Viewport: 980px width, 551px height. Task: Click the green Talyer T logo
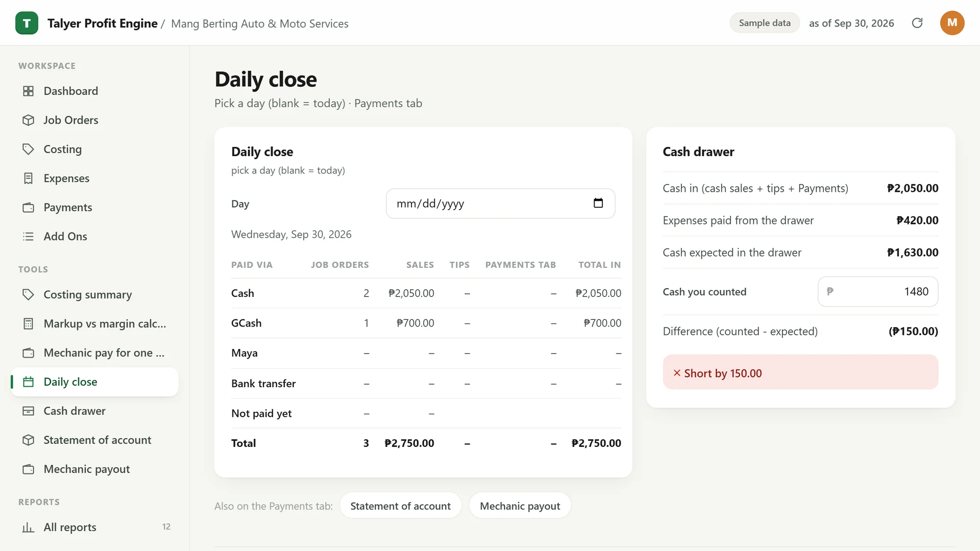point(27,23)
